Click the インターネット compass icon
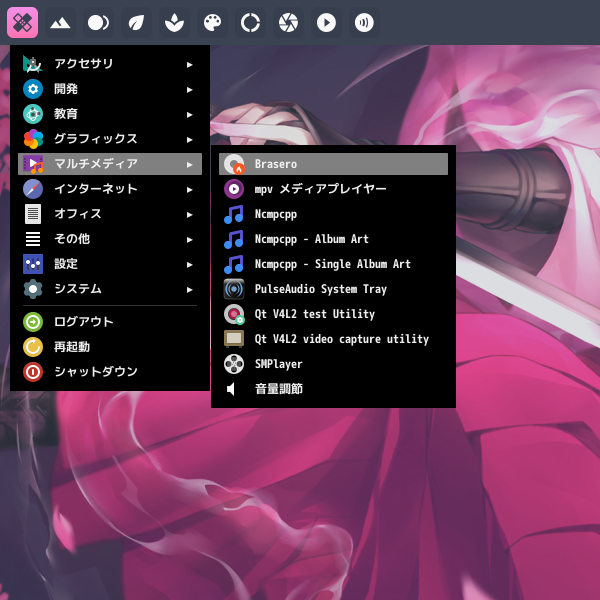 [x=33, y=189]
